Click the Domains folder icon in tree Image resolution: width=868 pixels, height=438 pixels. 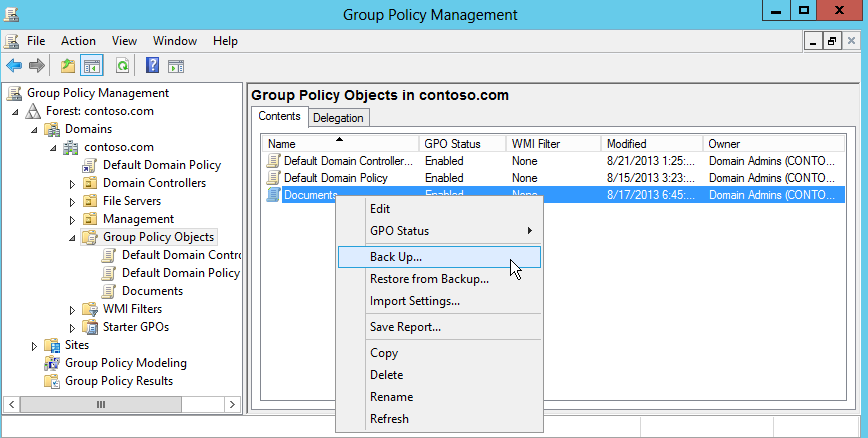point(53,129)
